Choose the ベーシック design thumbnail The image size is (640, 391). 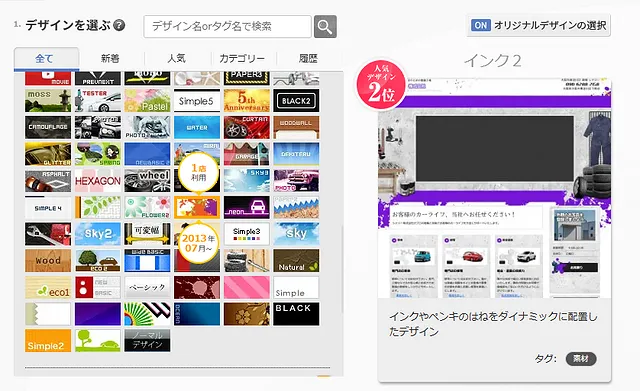[147, 287]
